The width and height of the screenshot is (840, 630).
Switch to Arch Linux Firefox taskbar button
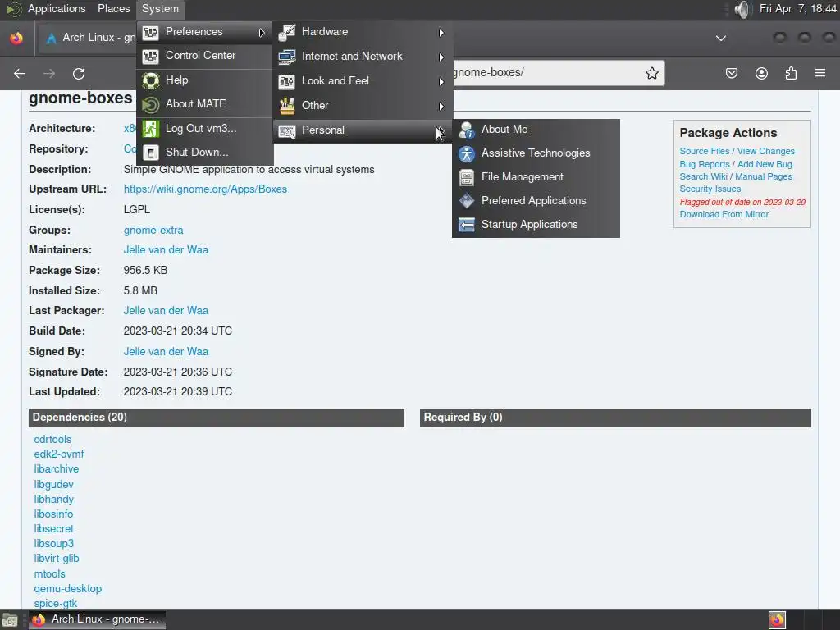coord(97,620)
